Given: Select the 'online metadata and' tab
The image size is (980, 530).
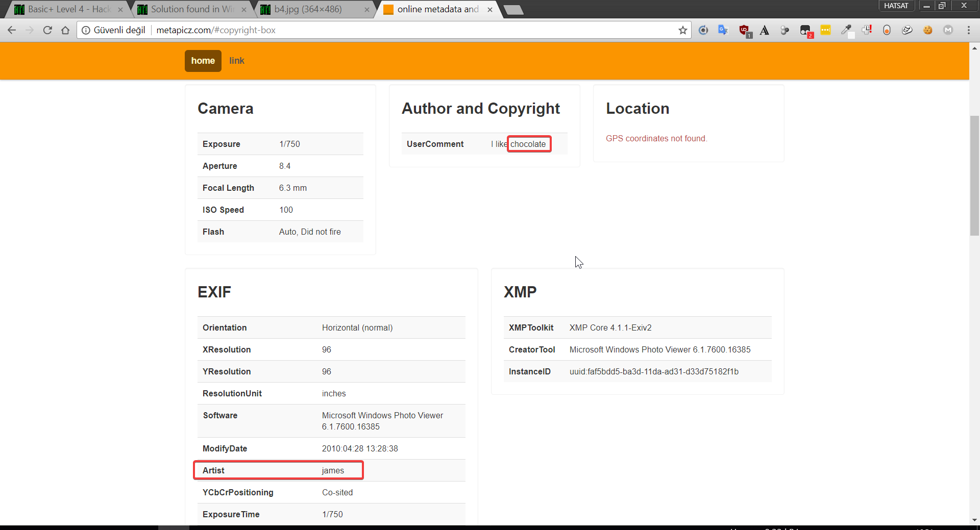Looking at the screenshot, I should [x=438, y=9].
